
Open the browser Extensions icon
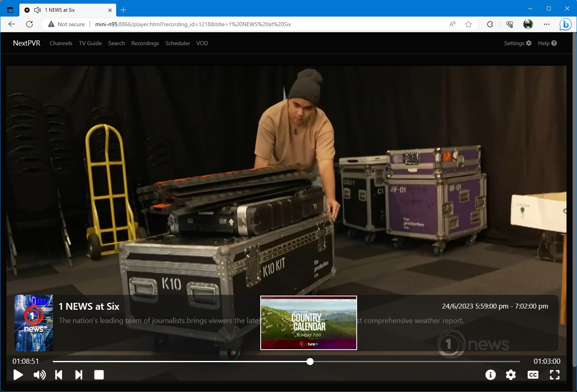(490, 24)
